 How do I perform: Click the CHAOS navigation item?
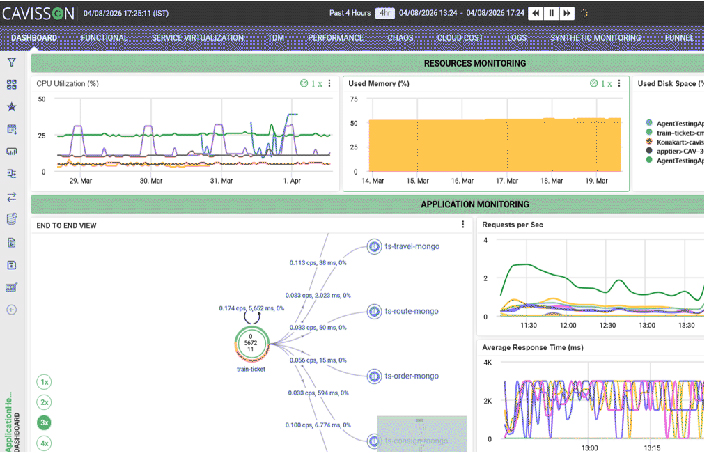point(400,38)
